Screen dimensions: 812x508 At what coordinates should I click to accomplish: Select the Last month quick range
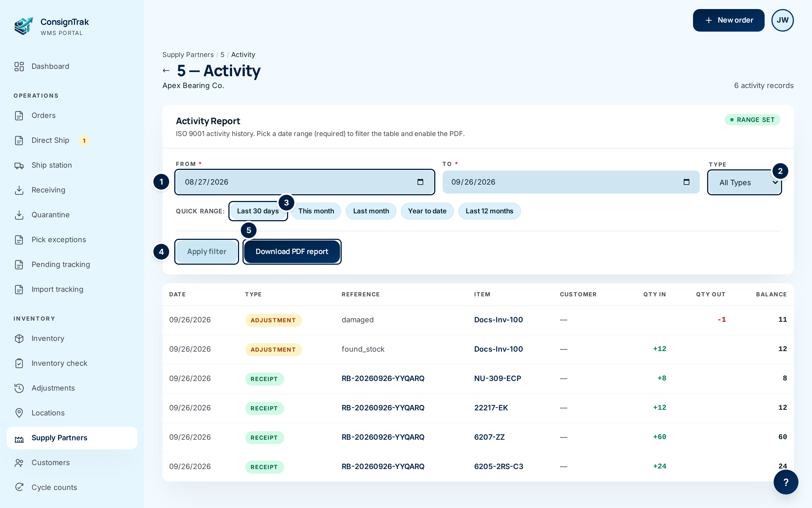pos(371,211)
